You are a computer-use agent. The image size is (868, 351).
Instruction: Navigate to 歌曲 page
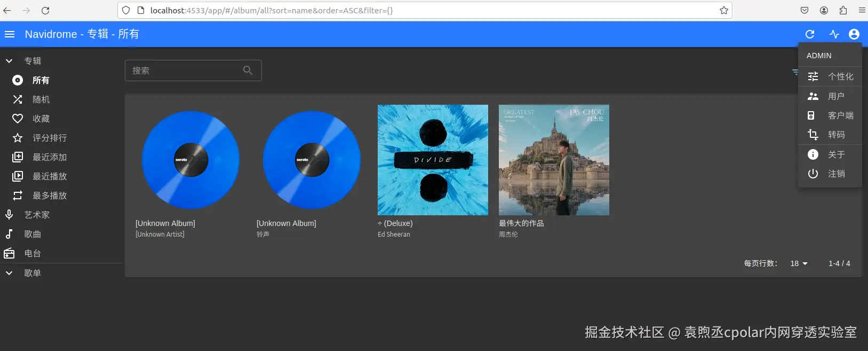coord(61,234)
